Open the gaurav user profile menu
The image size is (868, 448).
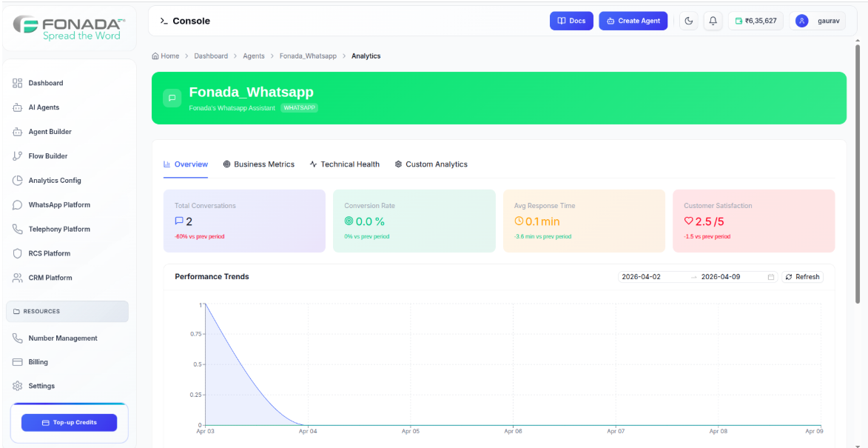click(818, 21)
